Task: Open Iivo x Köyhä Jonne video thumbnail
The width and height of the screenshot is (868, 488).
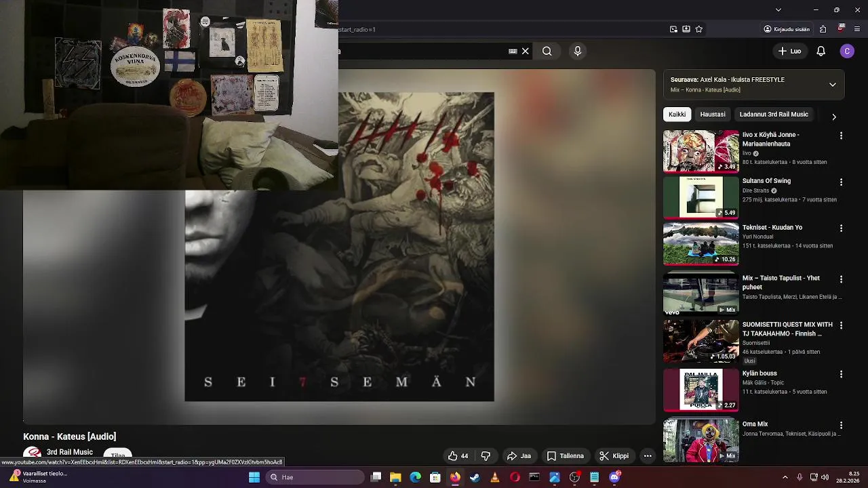Action: pyautogui.click(x=701, y=151)
